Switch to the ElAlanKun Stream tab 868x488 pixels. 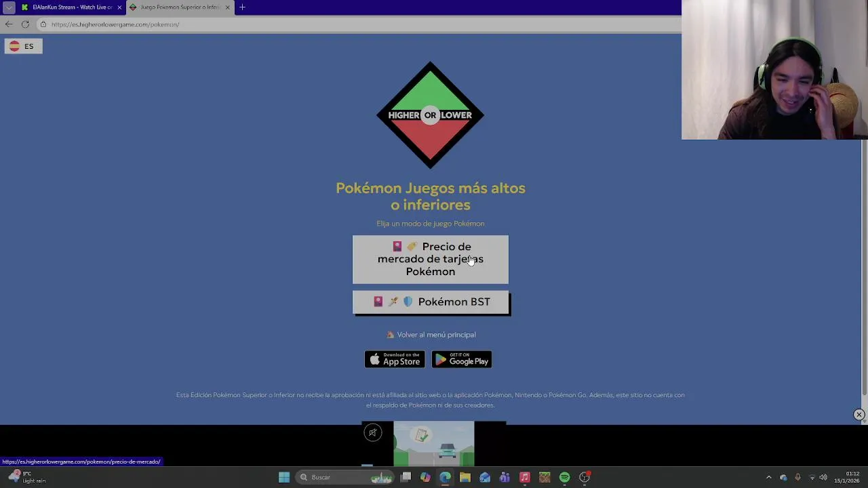[71, 7]
